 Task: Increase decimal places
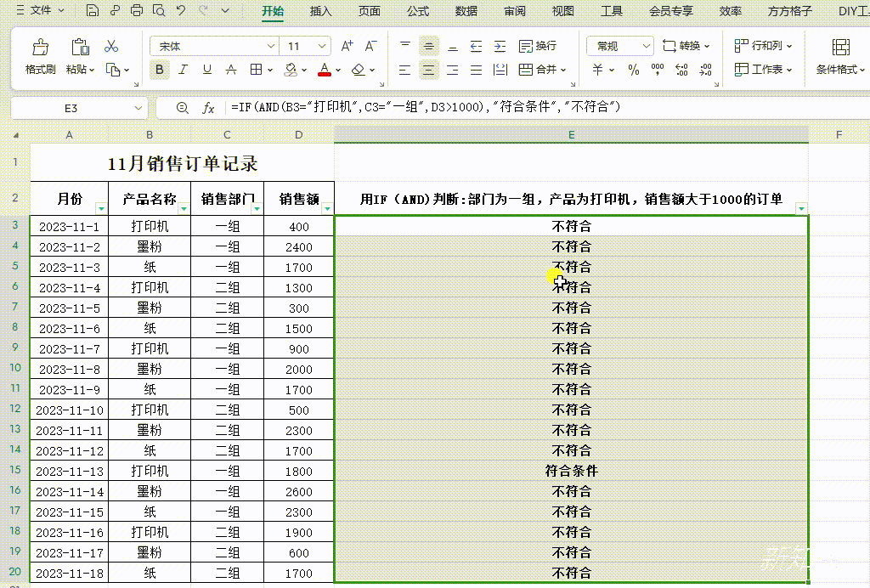point(681,70)
